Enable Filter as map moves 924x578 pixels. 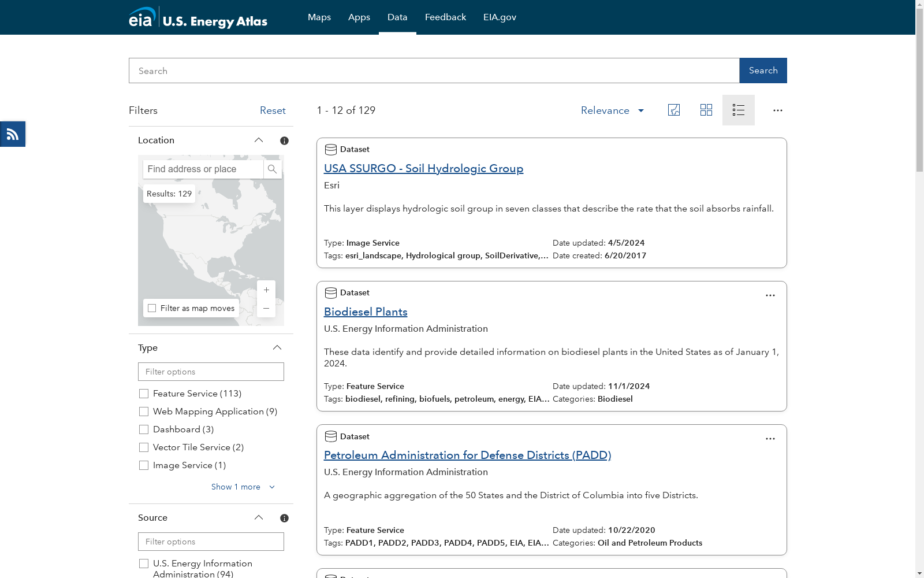pyautogui.click(x=152, y=308)
